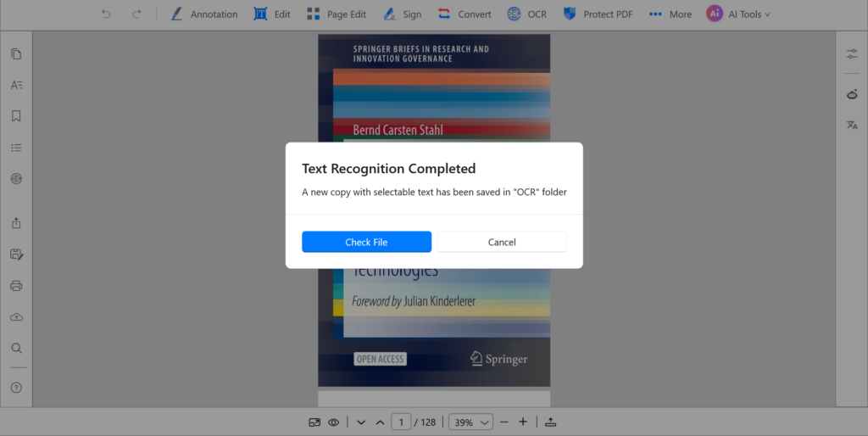Screen dimensions: 868x436
Task: Toggle the eye reading mode icon
Action: 334,422
